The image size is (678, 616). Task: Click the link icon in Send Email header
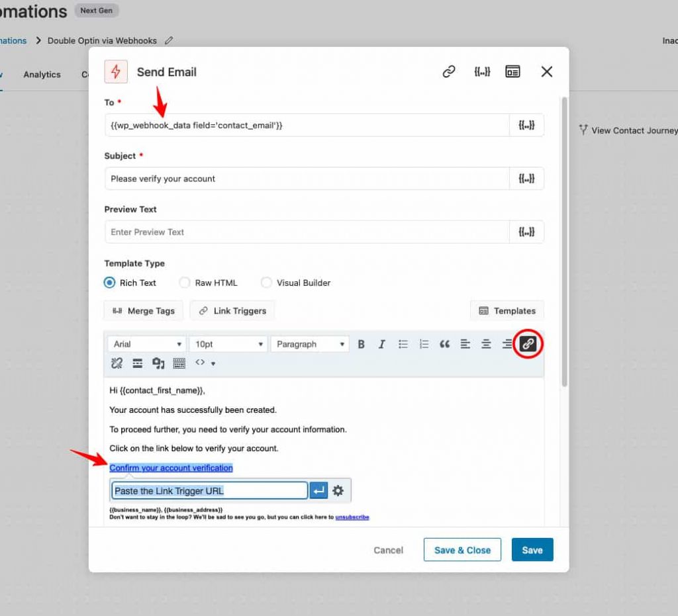[449, 71]
